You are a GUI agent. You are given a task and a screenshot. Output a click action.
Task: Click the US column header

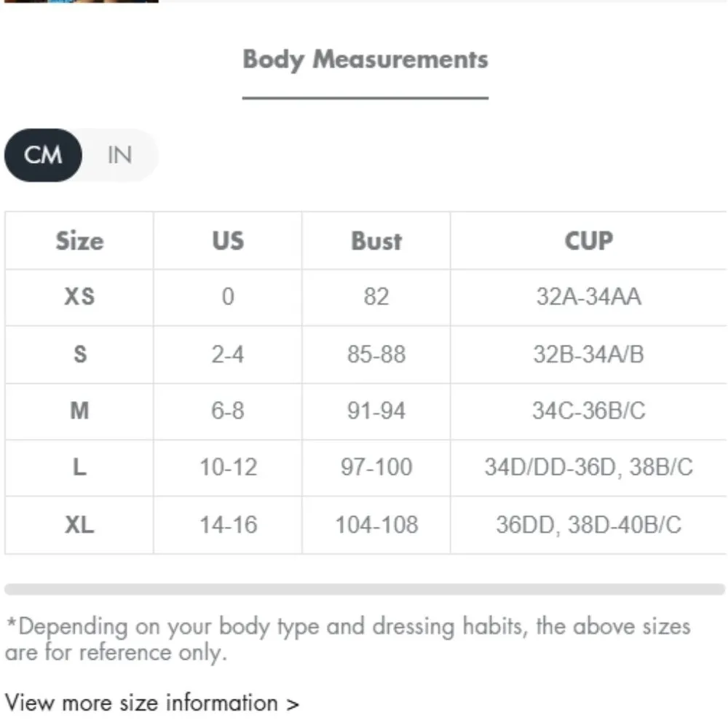tap(228, 241)
